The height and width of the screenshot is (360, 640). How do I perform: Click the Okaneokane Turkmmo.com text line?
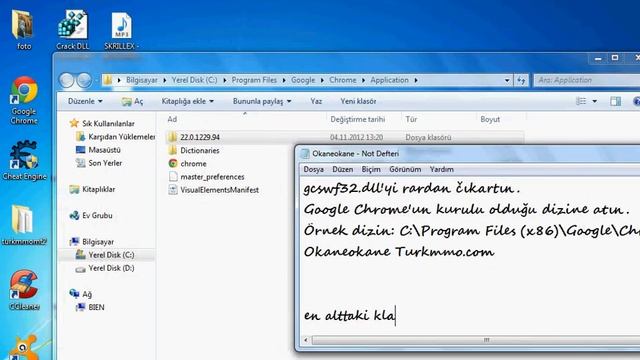click(x=399, y=251)
